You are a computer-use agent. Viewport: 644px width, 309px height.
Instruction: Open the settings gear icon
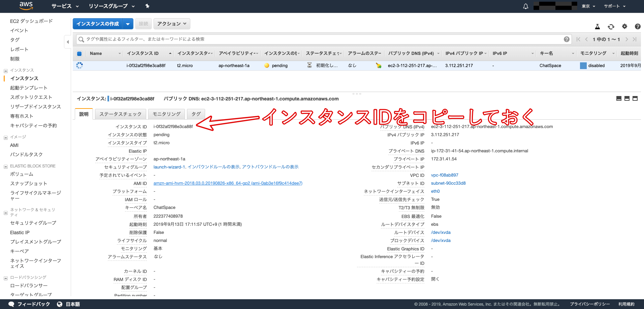click(x=624, y=26)
